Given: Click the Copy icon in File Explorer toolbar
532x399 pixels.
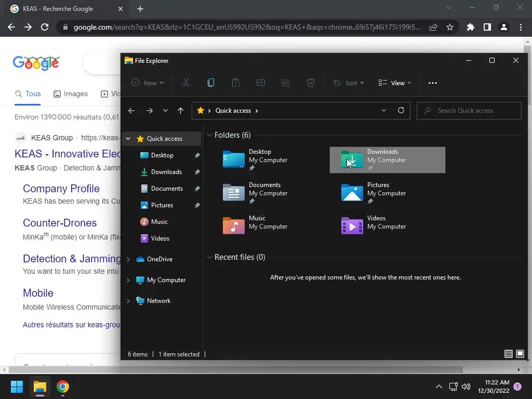Looking at the screenshot, I should (x=211, y=83).
